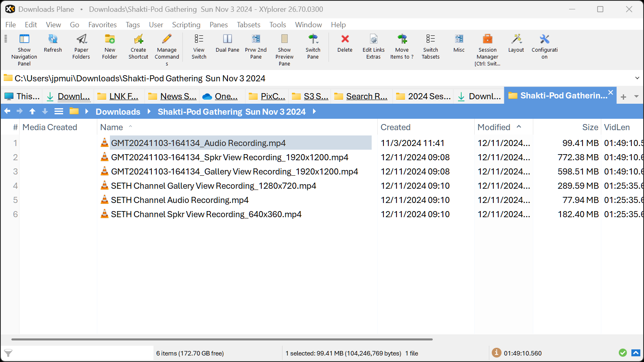644x362 pixels.
Task: Expand arrow after Shakti-Pod Gathering breadcrumb
Action: click(314, 111)
